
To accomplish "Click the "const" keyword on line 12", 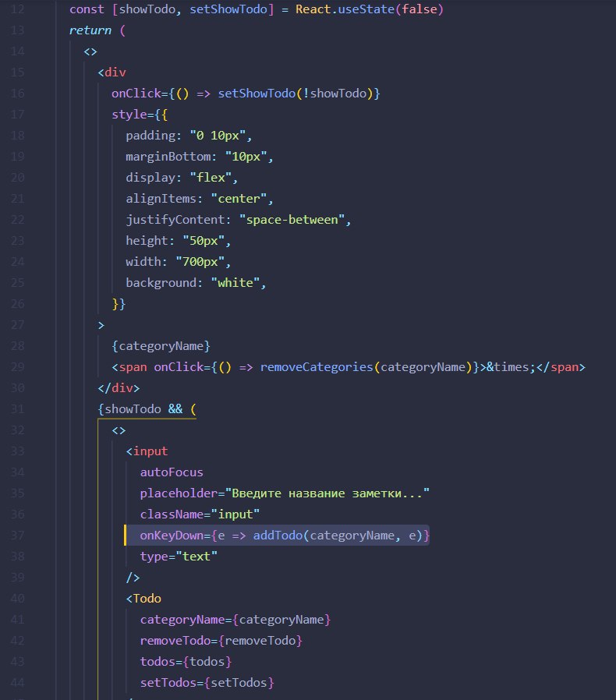I will pos(87,9).
